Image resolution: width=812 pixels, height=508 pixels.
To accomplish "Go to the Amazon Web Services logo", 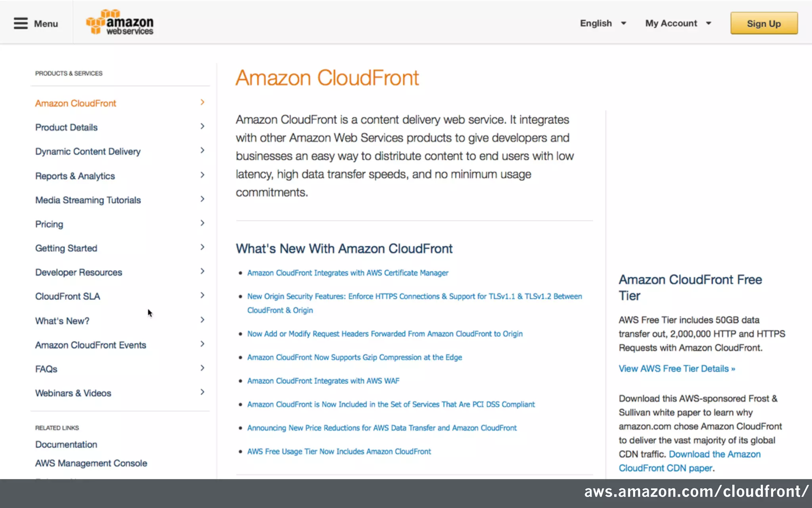I will tap(120, 22).
